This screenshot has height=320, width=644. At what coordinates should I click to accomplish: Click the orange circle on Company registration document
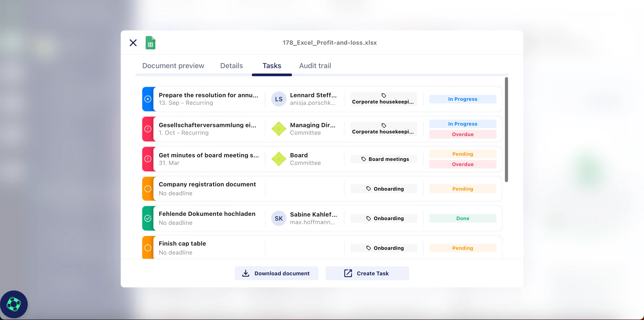[148, 189]
